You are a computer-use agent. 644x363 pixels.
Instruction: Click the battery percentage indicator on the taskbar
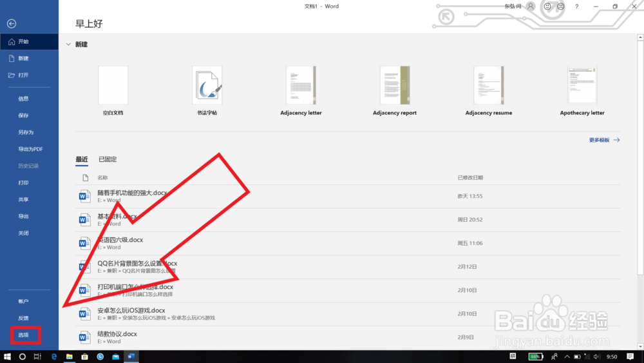click(x=536, y=357)
